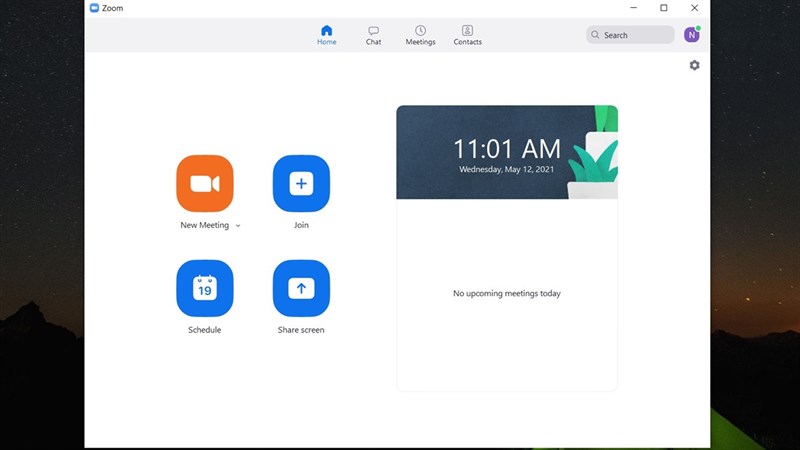
Task: Click the No upcoming meetings today text
Action: [507, 293]
